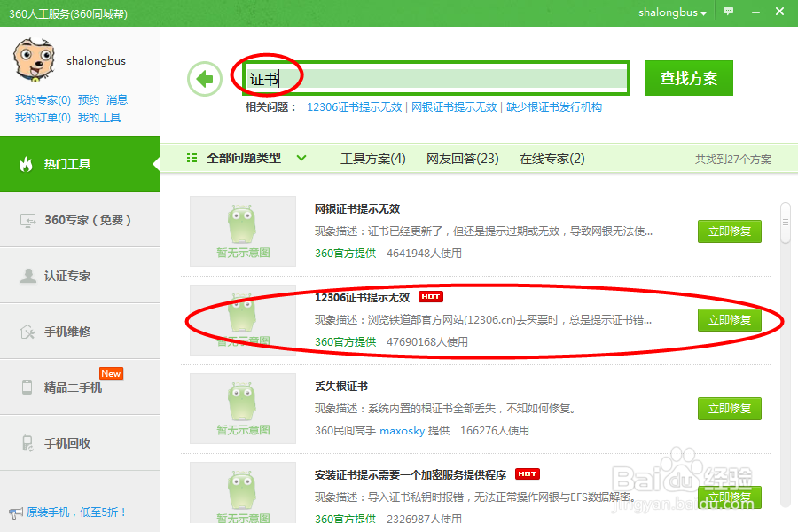Viewport: 798px width, 532px height.
Task: Click the person icon beside 认证专家
Action: pos(28,276)
